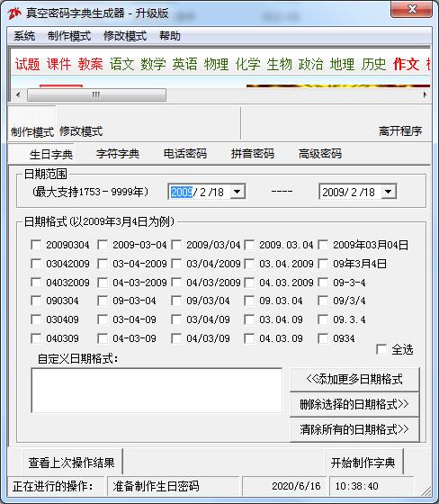Image resolution: width=439 pixels, height=504 pixels.
Task: Click the app logo icon in title bar
Action: [x=14, y=13]
